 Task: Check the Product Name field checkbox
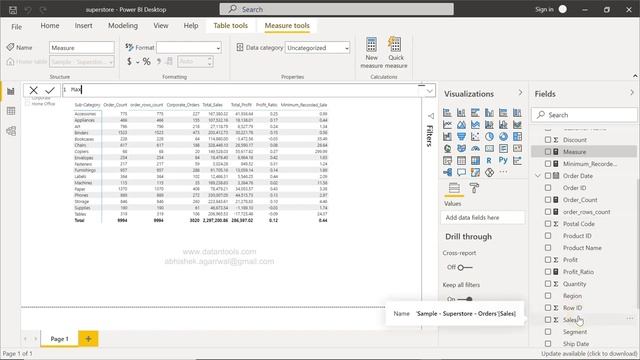(x=548, y=248)
